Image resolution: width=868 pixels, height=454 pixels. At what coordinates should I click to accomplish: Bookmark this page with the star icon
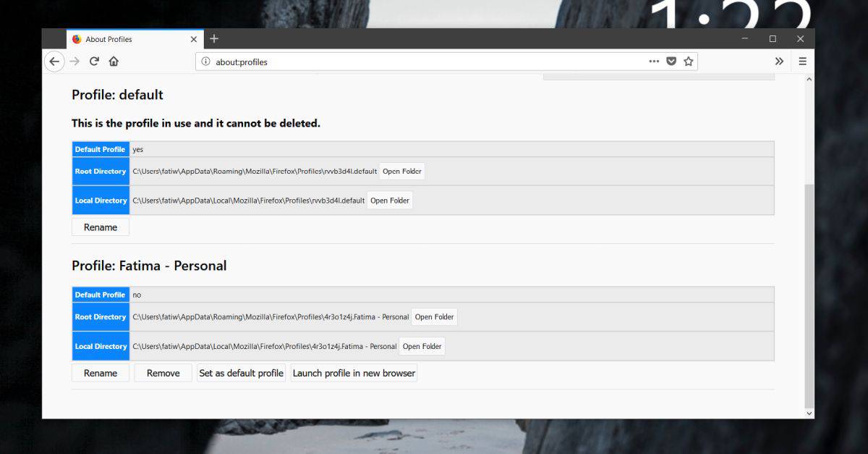coord(689,62)
